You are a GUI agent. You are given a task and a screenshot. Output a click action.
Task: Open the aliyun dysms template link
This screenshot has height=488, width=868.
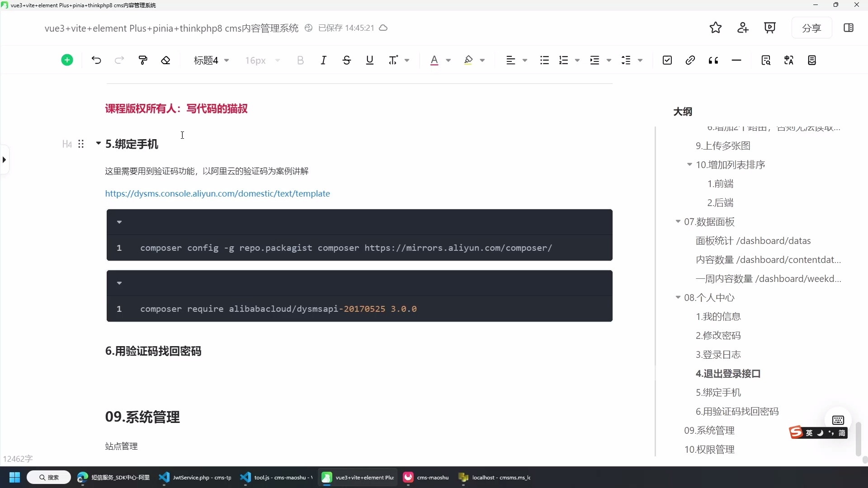click(217, 193)
